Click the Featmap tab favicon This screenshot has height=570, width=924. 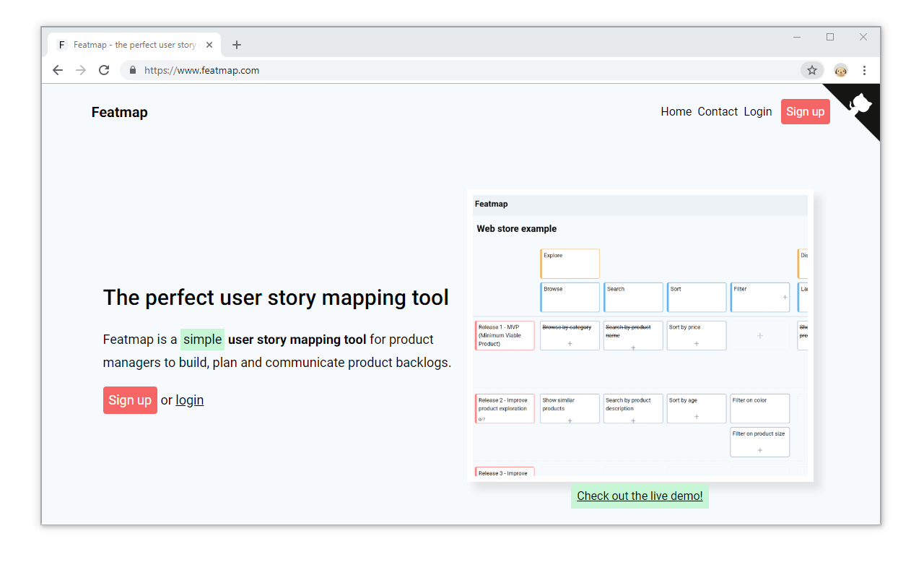(62, 45)
